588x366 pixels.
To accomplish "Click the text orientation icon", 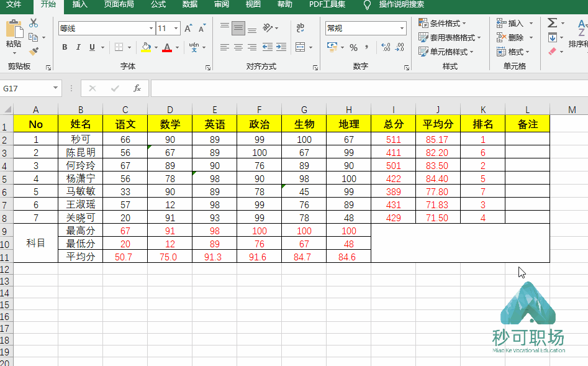I will (x=268, y=28).
